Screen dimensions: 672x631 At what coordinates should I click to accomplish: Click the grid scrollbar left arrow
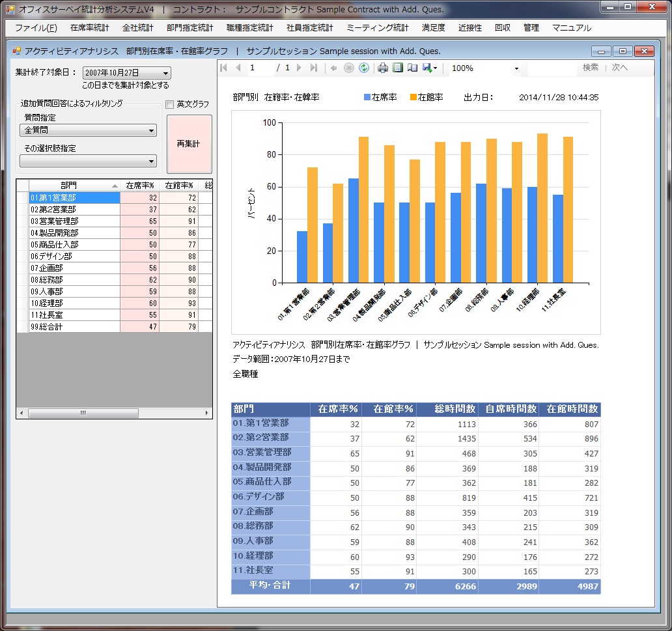pos(21,414)
